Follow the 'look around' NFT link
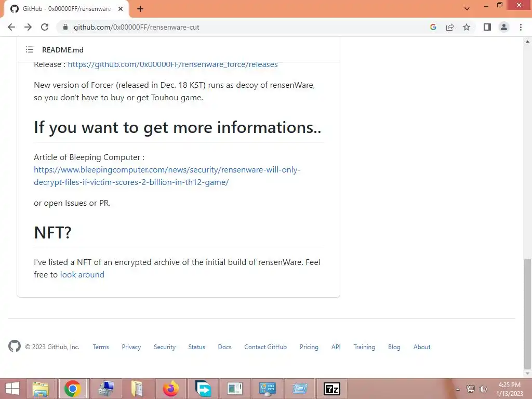Viewport: 532px width, 399px height. point(82,274)
